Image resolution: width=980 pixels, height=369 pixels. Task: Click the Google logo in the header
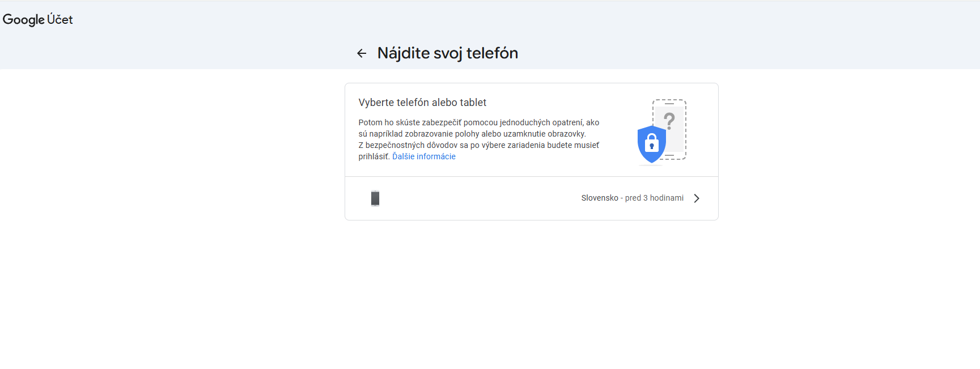23,20
